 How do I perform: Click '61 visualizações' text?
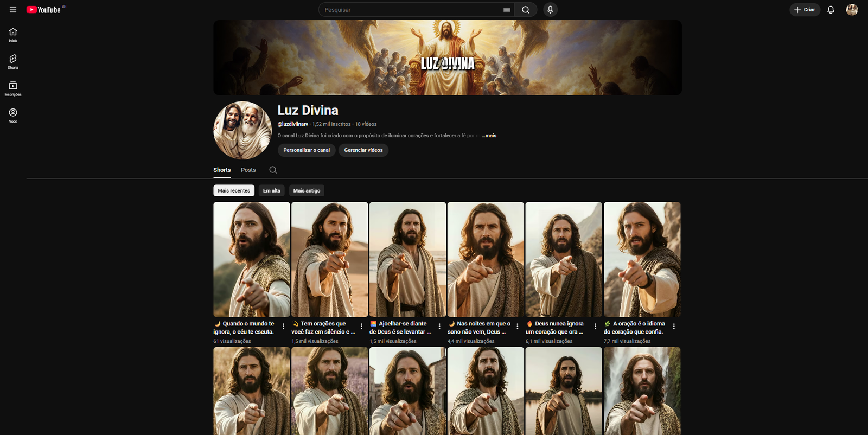point(232,341)
